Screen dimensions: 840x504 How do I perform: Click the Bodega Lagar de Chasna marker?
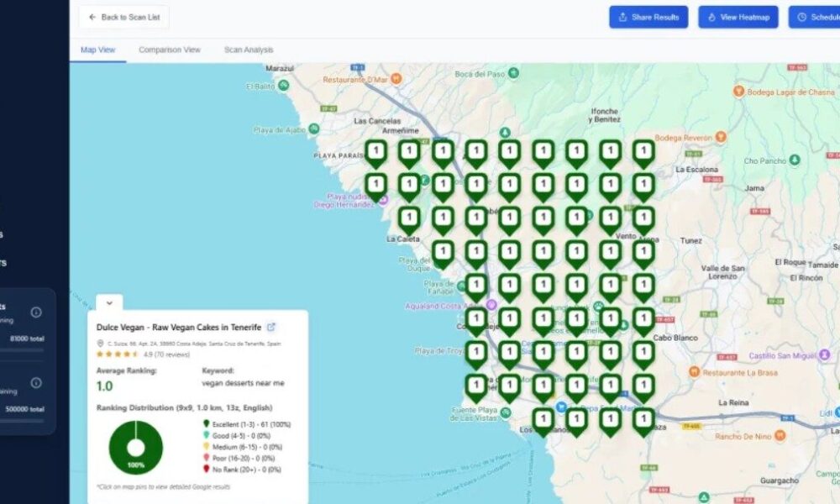pyautogui.click(x=738, y=91)
